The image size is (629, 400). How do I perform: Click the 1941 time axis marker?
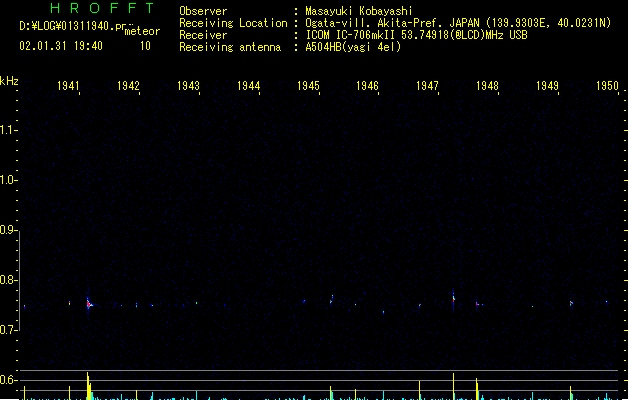[x=68, y=86]
